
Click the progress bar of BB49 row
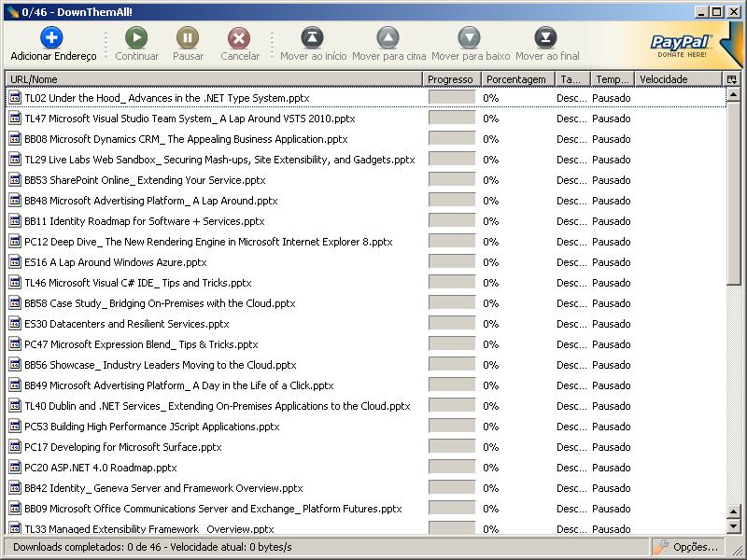[452, 385]
